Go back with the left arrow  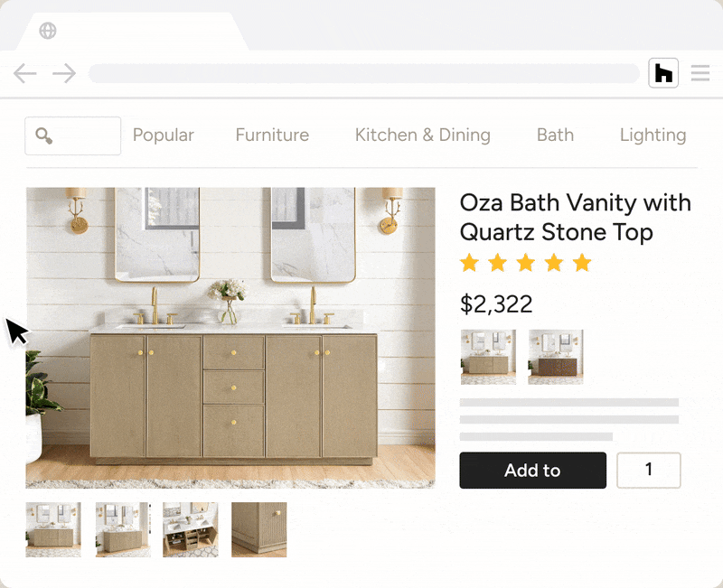25,73
